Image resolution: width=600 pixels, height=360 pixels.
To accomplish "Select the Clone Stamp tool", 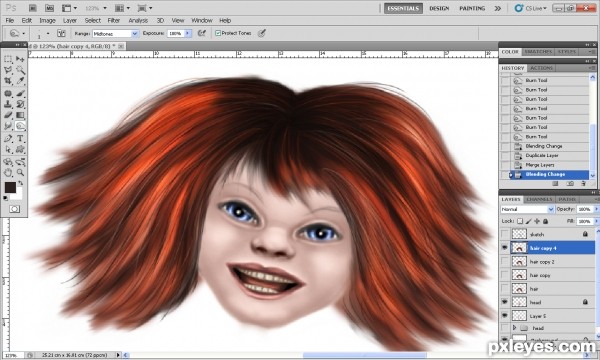I will 8,104.
